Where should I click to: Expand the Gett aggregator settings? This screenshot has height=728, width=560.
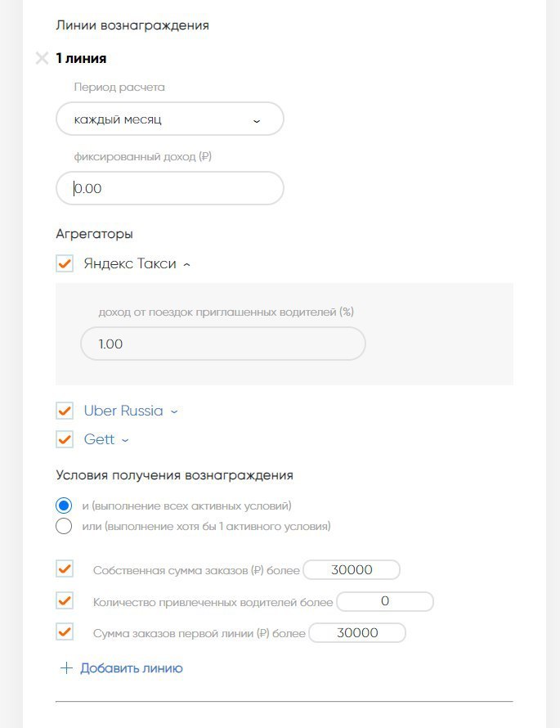pyautogui.click(x=125, y=440)
